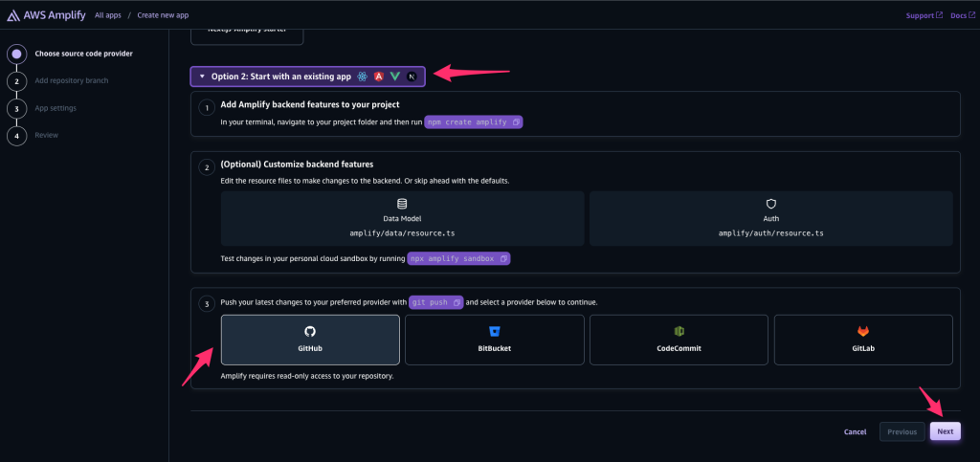Click the Data Model card
The width and height of the screenshot is (980, 462).
(402, 218)
